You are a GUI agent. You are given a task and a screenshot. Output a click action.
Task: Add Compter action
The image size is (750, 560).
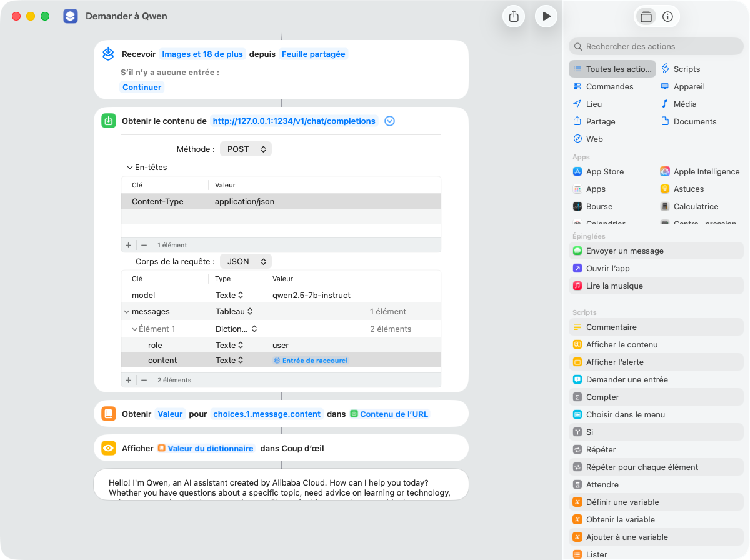pyautogui.click(x=656, y=397)
